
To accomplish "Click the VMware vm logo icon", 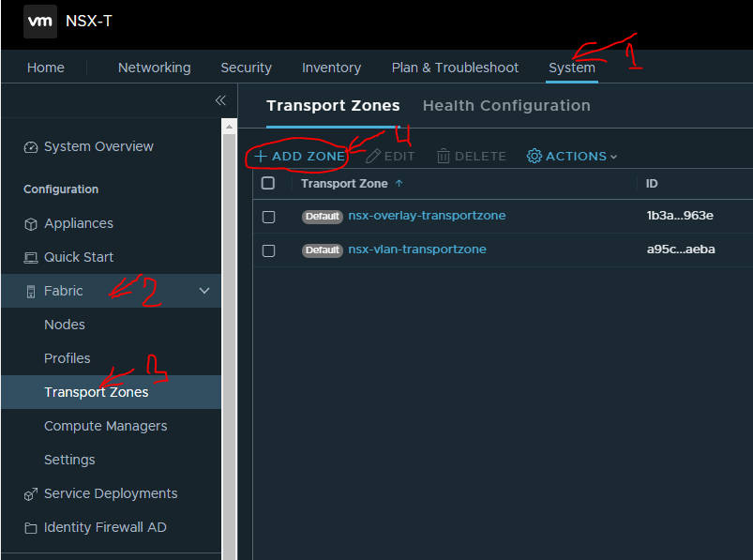I will point(40,22).
